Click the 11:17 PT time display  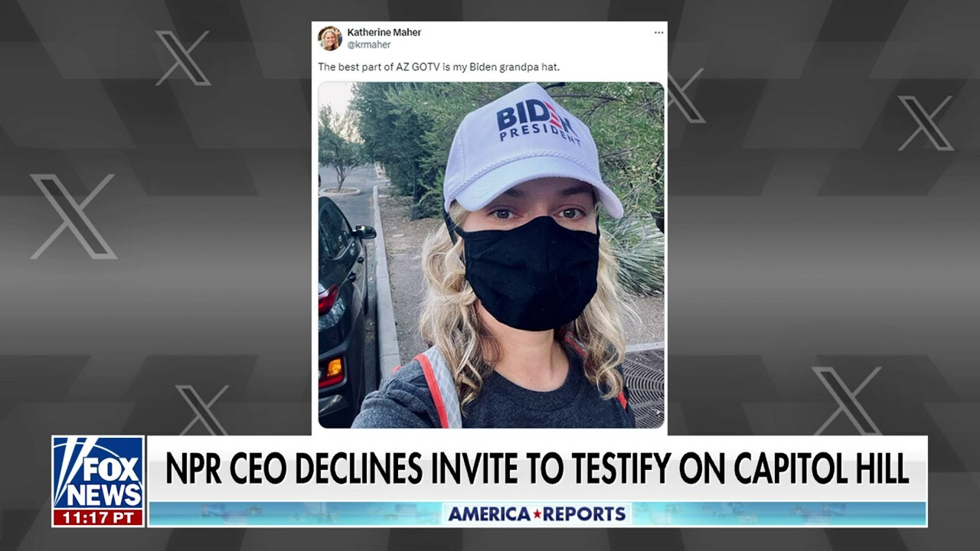pos(98,517)
